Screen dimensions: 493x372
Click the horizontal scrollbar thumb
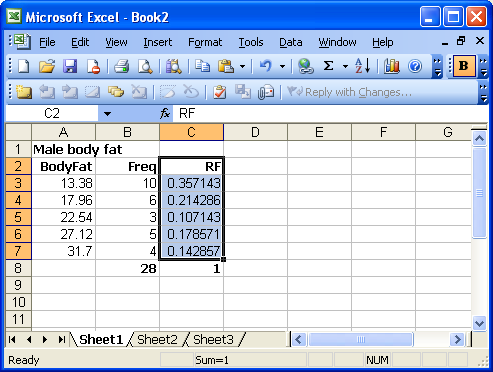[361, 340]
